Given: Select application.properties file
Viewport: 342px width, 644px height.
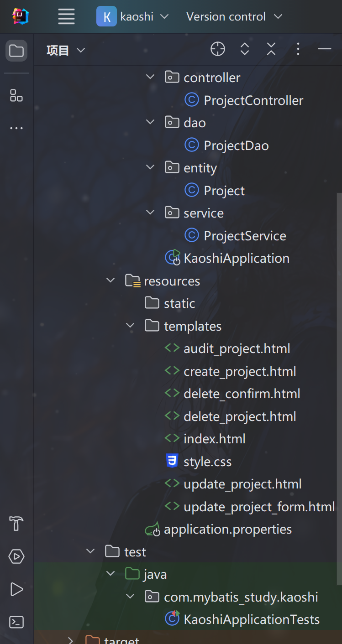Looking at the screenshot, I should 227,530.
